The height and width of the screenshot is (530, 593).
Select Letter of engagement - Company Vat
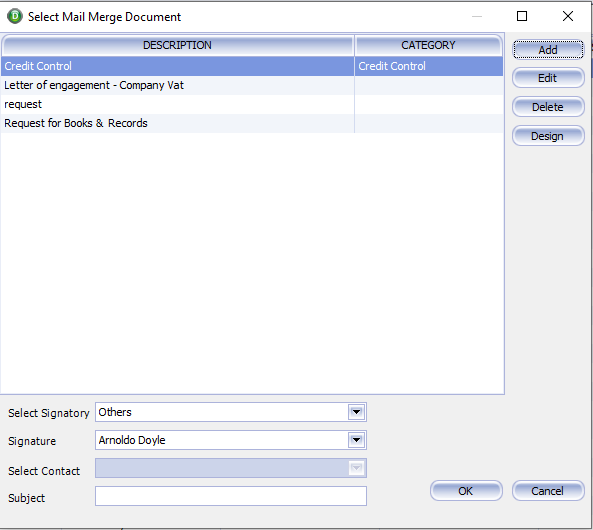click(252, 85)
